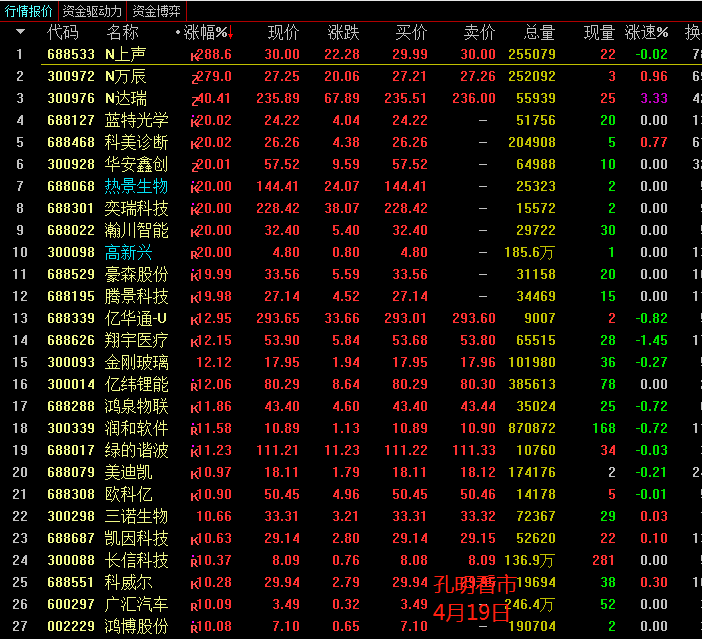
Task: Select stock 瀚川智能
Action: pos(137,230)
